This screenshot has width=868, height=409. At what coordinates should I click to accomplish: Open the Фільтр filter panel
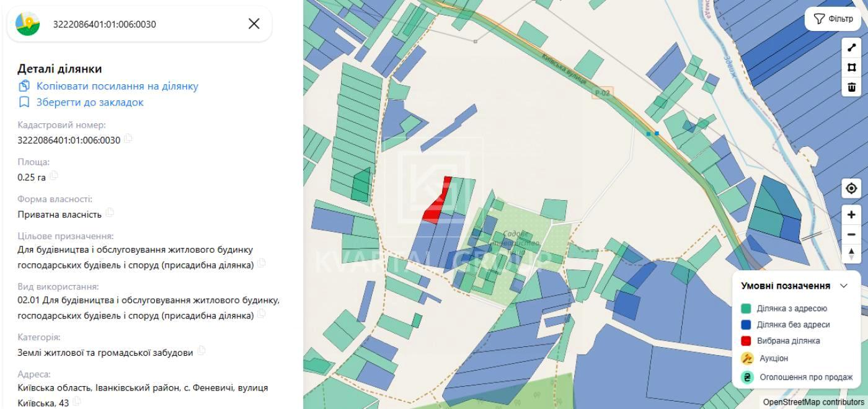[x=833, y=19]
